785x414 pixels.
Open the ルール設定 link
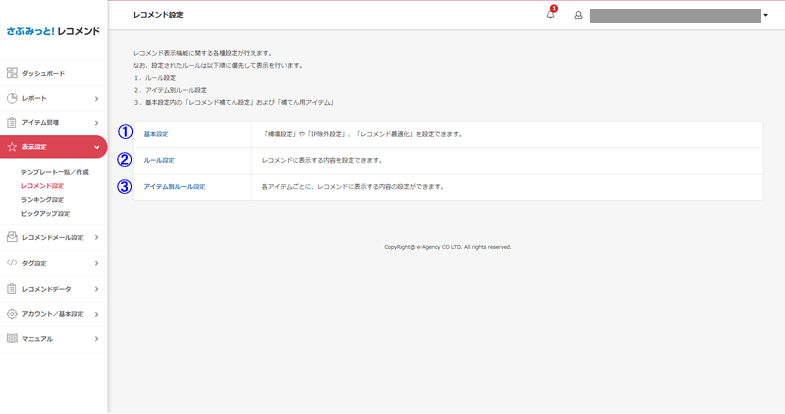point(159,161)
